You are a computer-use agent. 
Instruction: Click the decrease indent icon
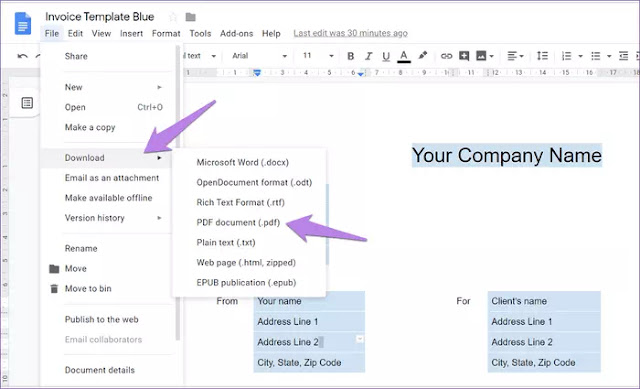pos(623,56)
